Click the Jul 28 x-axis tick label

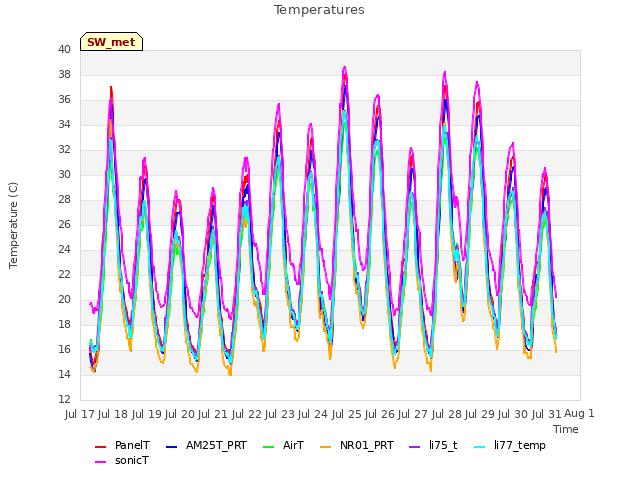click(446, 414)
